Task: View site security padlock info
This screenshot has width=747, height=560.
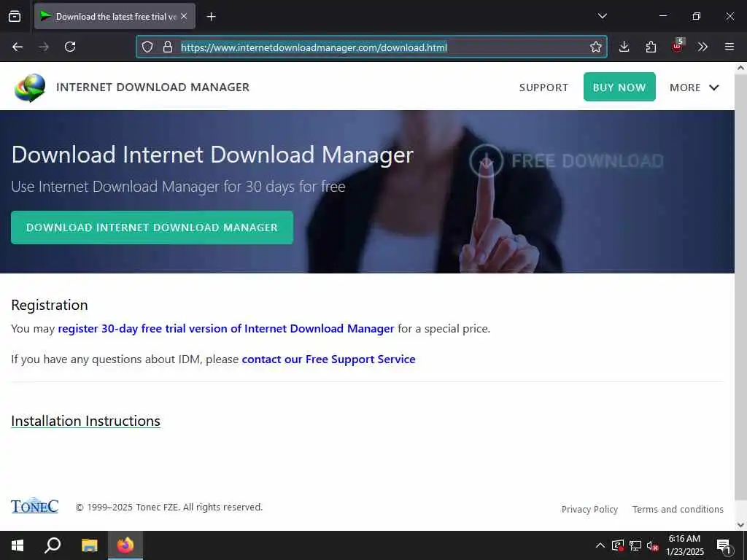Action: point(168,47)
